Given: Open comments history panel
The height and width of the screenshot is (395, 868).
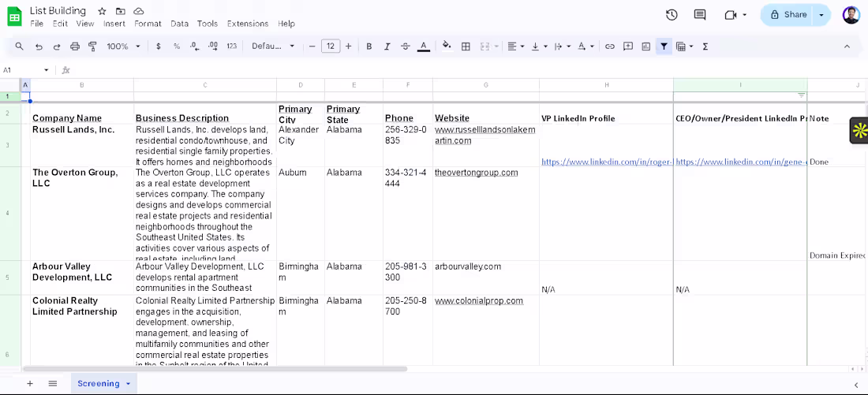Looking at the screenshot, I should coord(700,15).
